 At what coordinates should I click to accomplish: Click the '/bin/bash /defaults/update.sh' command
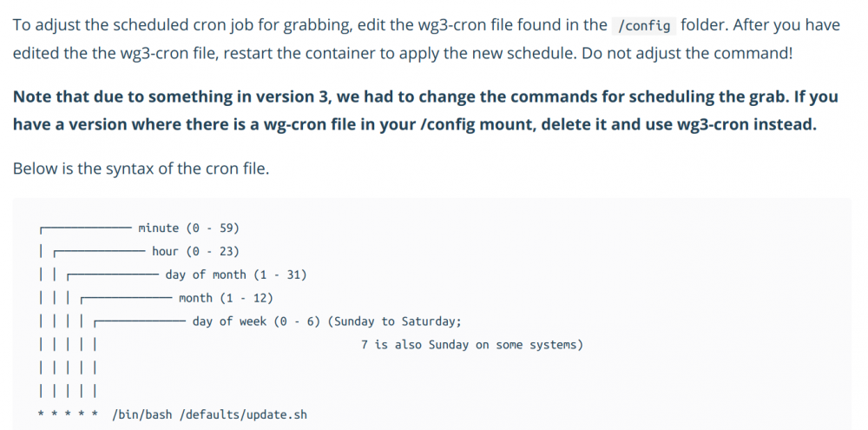coord(208,414)
